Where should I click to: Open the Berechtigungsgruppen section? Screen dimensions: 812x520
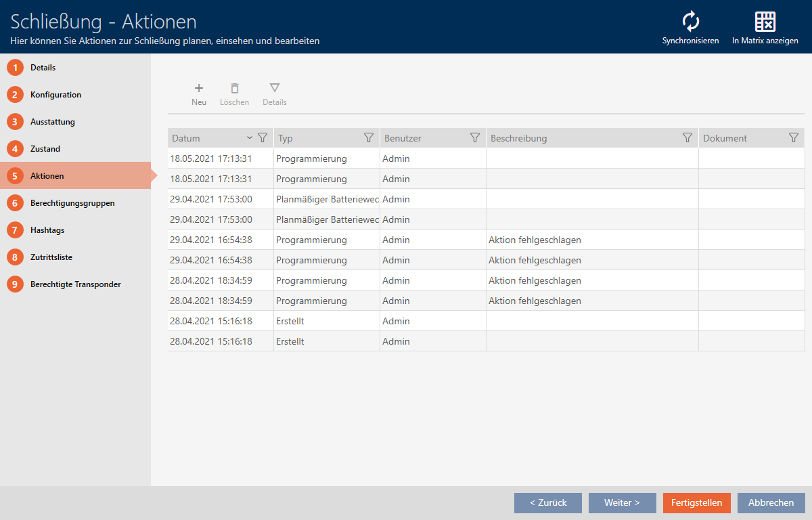click(72, 203)
